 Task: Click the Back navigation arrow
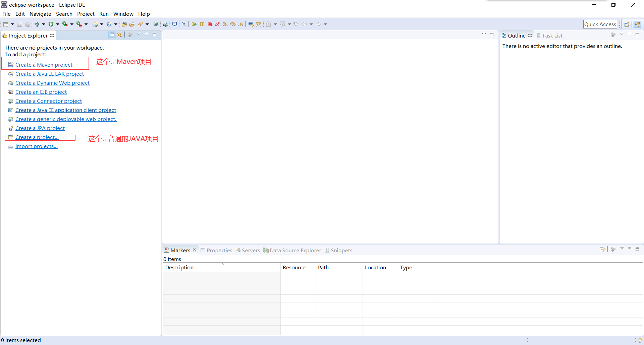point(304,24)
